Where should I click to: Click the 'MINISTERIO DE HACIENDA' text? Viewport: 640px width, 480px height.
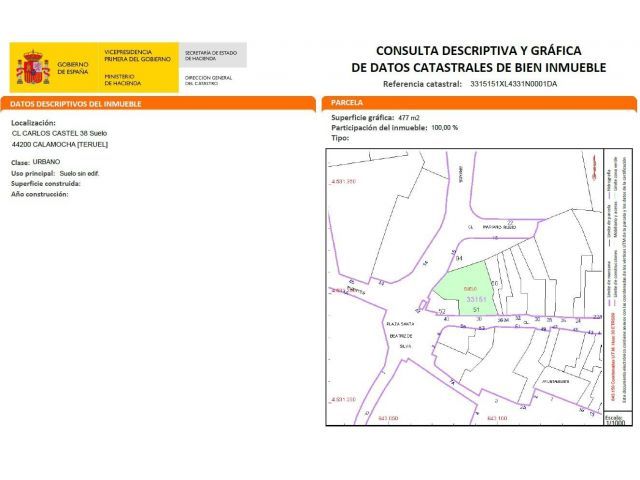click(x=122, y=80)
